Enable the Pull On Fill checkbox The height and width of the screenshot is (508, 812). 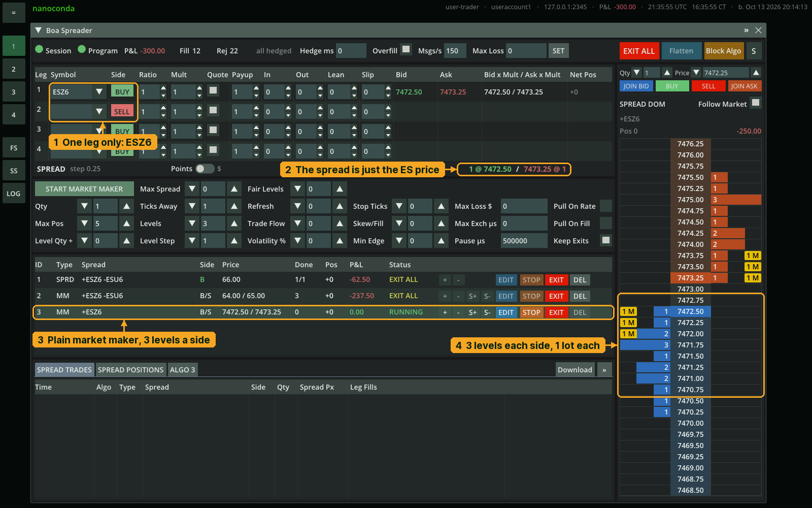pos(606,223)
